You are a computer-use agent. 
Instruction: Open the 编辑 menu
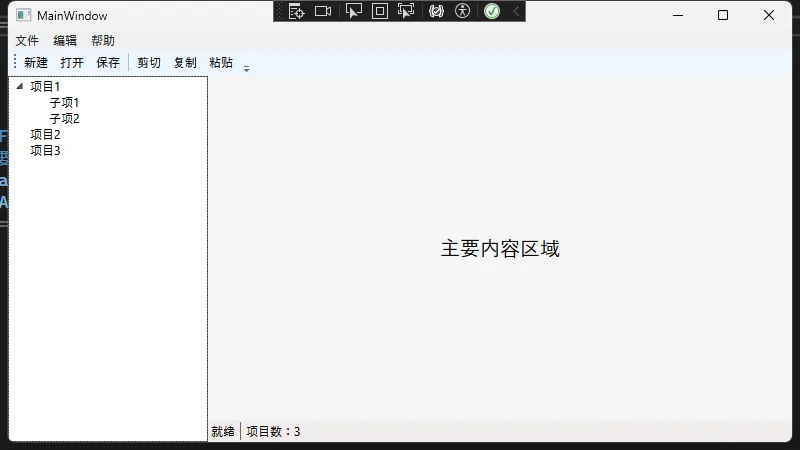(65, 41)
